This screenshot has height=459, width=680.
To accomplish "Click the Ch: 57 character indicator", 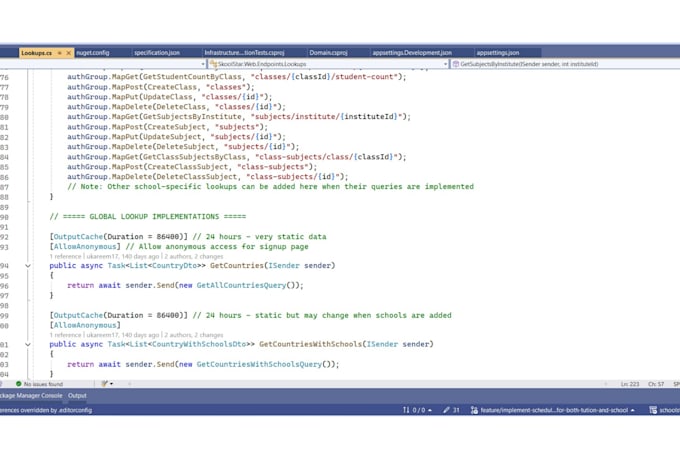I will coord(656,384).
